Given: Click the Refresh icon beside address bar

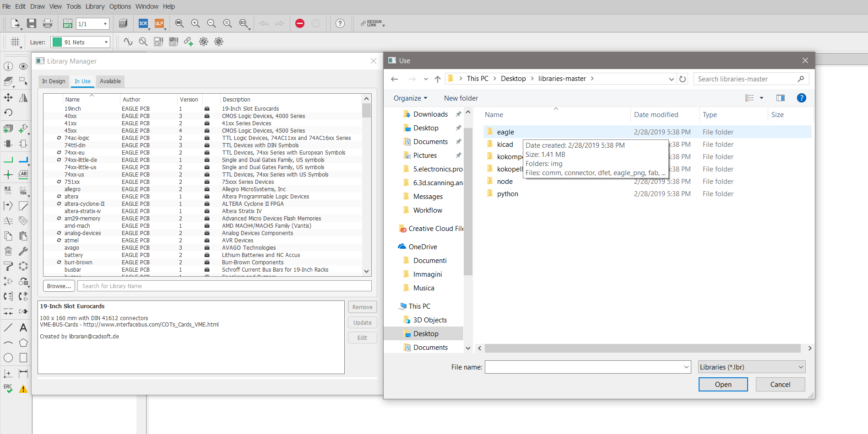Looking at the screenshot, I should [x=683, y=79].
